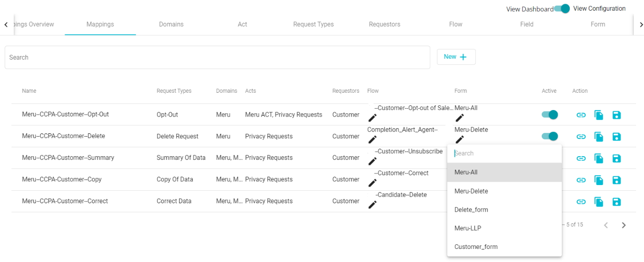Focus the main mappings Search field
This screenshot has width=644, height=262.
tap(217, 57)
